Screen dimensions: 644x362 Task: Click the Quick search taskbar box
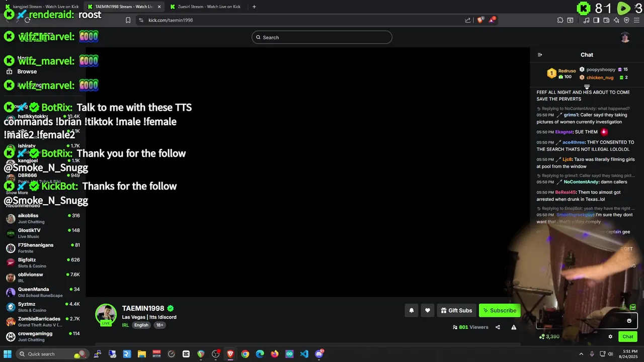(52, 354)
